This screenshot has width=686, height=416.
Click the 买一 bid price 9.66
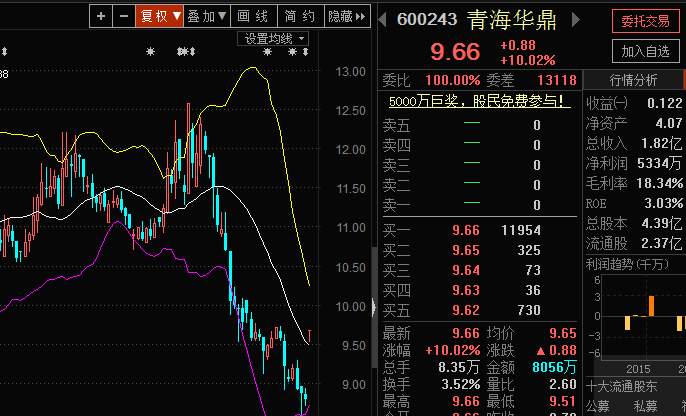pos(466,231)
